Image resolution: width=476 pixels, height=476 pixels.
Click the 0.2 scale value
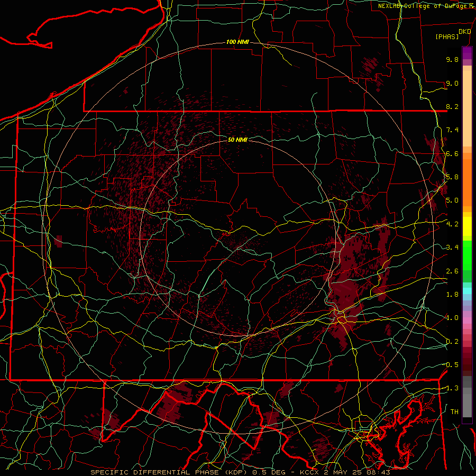point(452,342)
